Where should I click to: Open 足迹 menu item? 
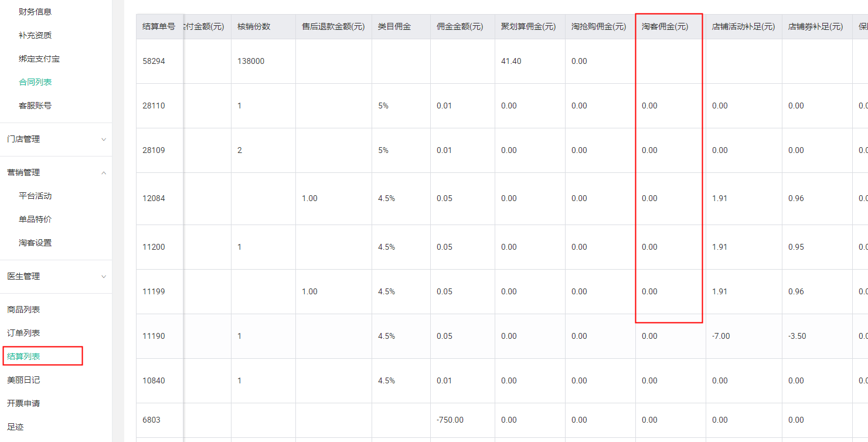tap(15, 427)
